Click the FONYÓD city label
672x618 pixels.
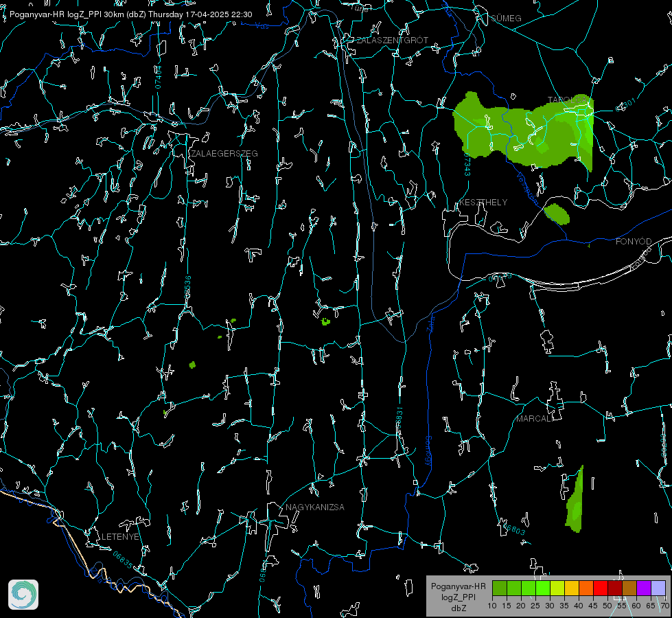(634, 242)
